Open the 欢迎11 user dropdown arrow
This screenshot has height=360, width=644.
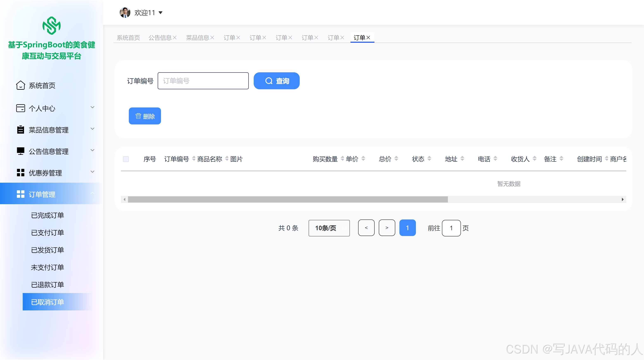(161, 13)
